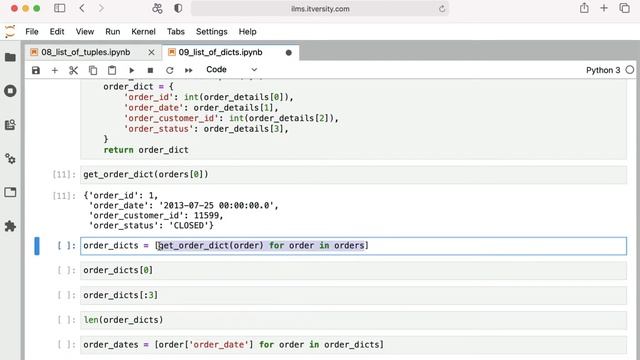Open the File menu
This screenshot has height=360, width=640.
pyautogui.click(x=31, y=31)
